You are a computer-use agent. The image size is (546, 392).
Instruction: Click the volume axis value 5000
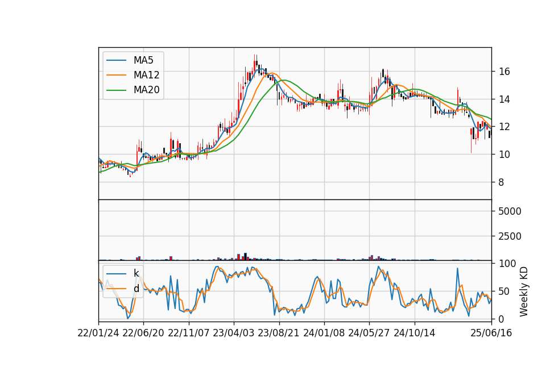(x=510, y=211)
